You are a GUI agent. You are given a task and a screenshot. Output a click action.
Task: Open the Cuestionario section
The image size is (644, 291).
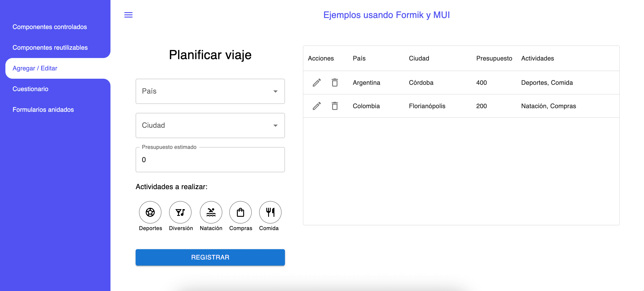(31, 89)
